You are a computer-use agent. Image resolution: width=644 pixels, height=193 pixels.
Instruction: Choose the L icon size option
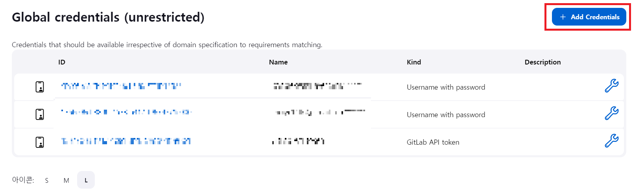click(x=86, y=180)
